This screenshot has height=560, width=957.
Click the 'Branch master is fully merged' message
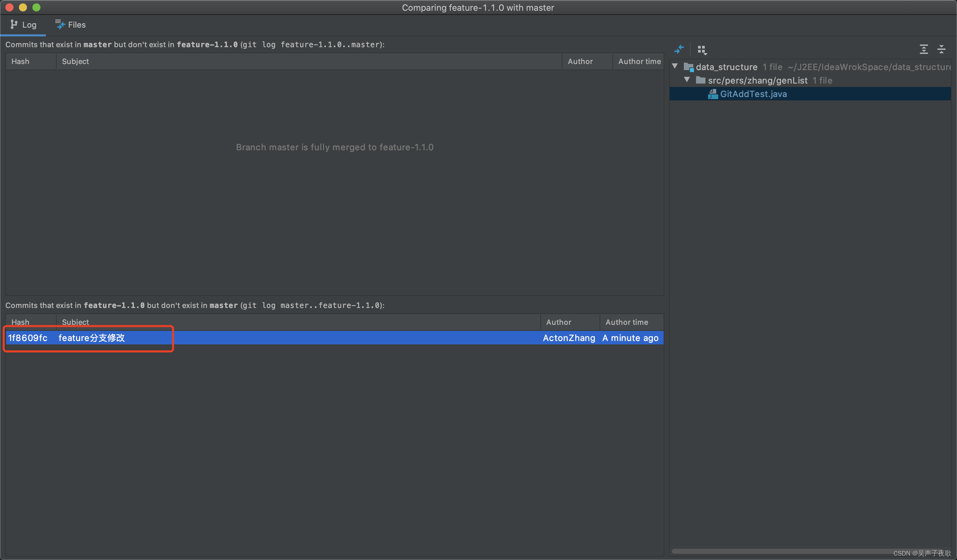335,147
